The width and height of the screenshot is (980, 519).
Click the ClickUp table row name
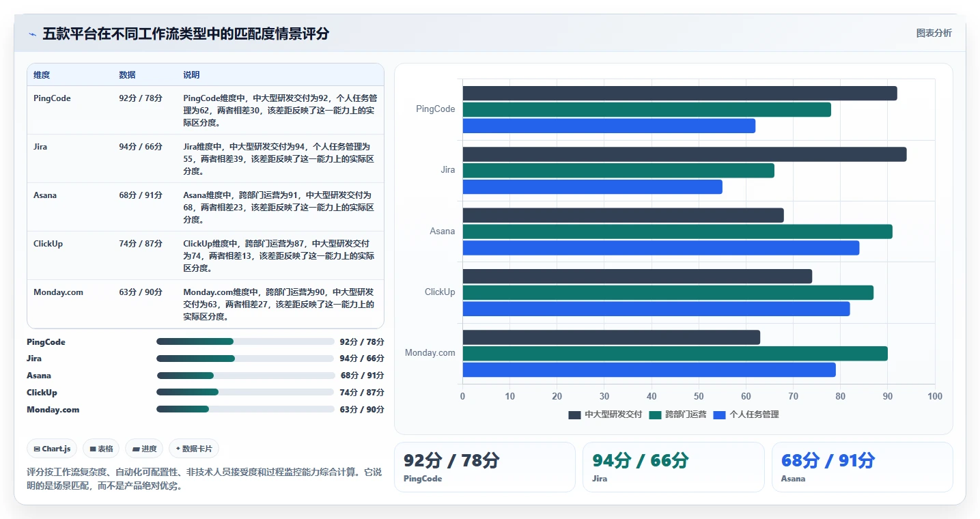(x=48, y=244)
